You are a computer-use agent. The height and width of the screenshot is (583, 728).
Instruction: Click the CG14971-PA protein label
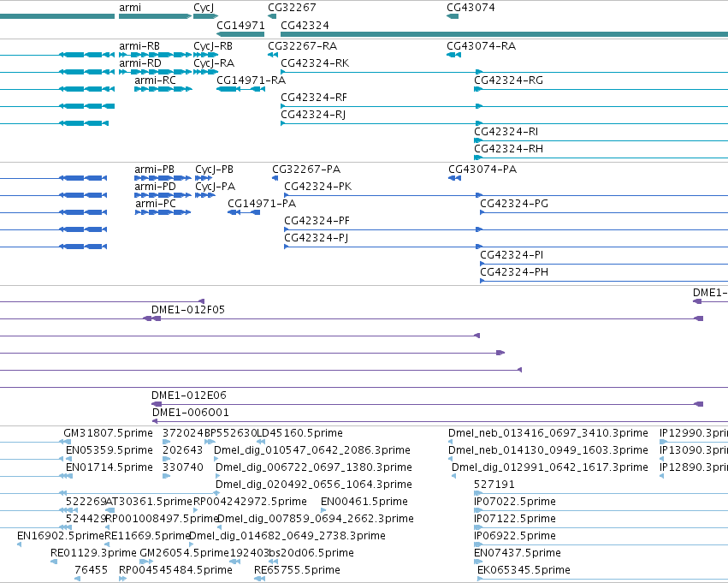tap(262, 204)
